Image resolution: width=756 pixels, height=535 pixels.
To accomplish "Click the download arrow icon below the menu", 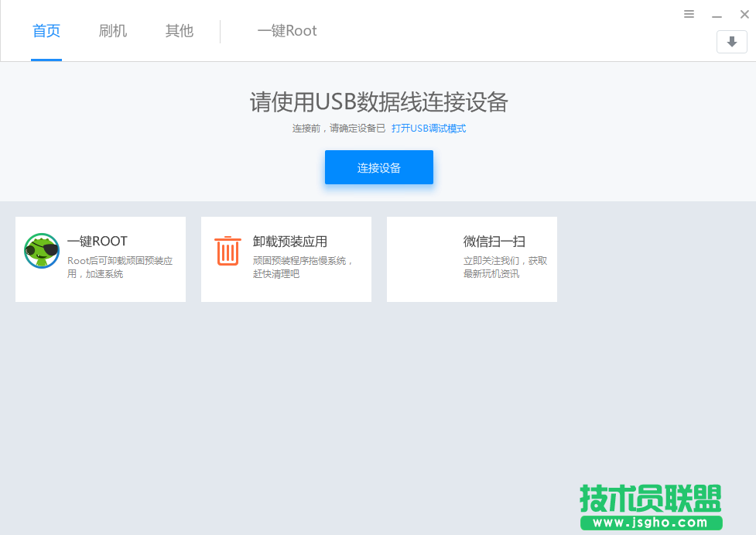I will click(x=731, y=42).
